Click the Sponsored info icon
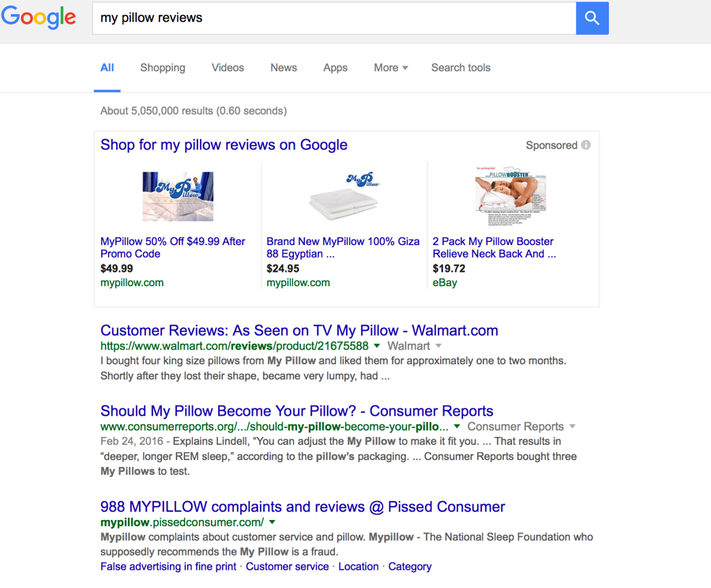 586,145
